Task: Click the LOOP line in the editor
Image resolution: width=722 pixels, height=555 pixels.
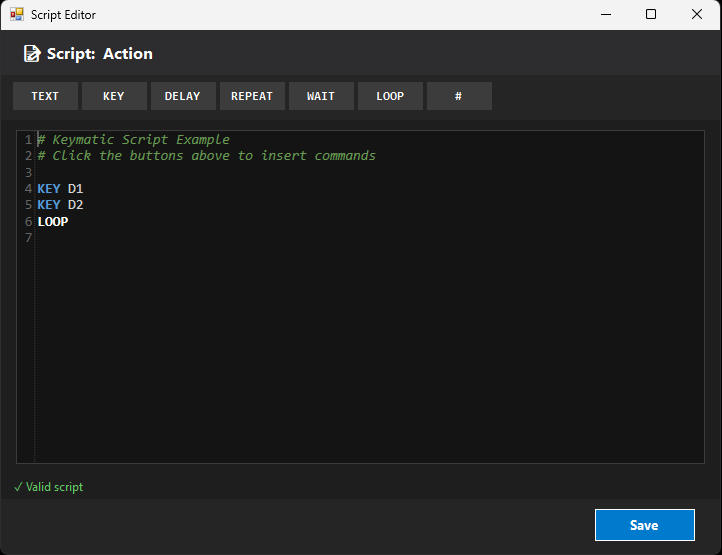Action: click(53, 222)
